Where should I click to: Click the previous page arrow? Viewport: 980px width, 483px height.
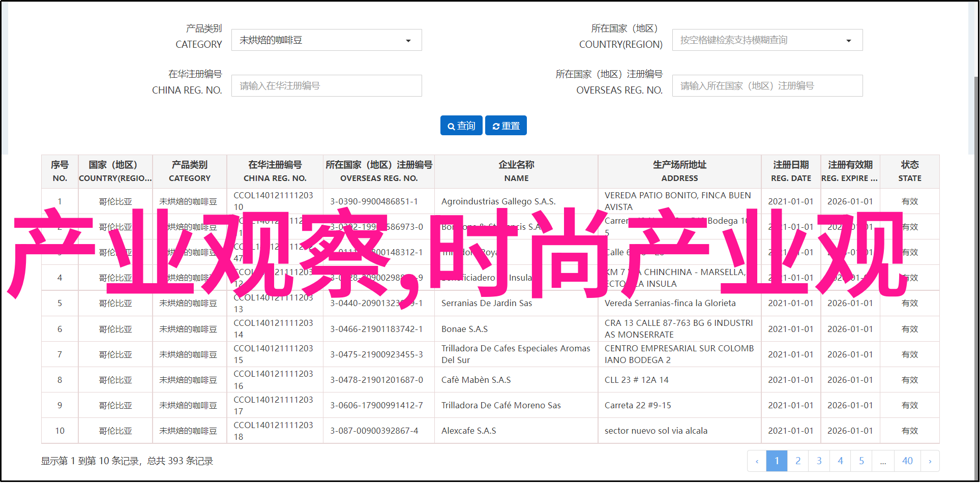[x=757, y=461]
